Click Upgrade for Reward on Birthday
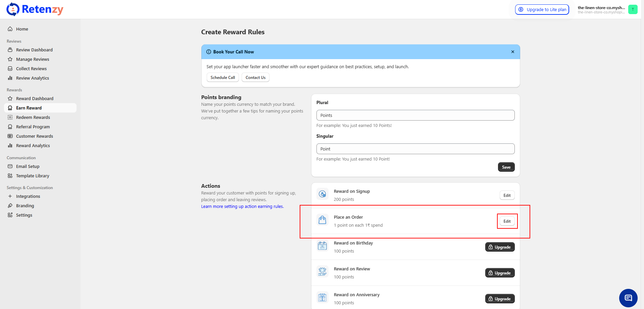 [x=499, y=247]
